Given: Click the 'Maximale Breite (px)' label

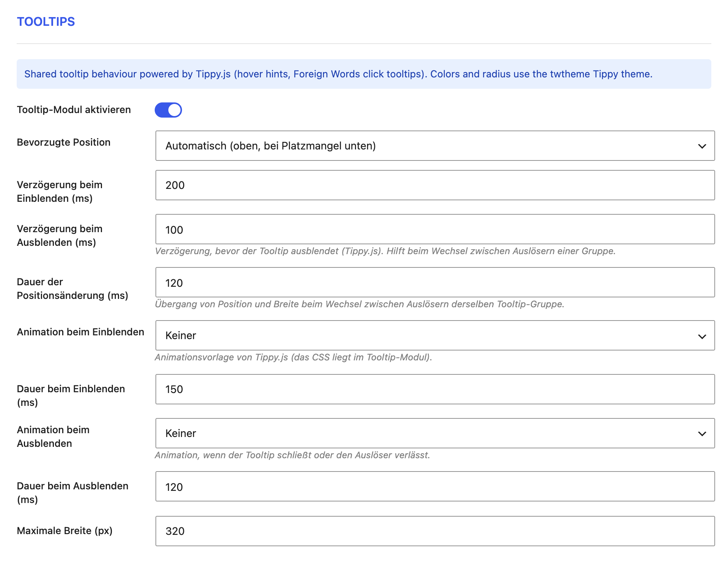Looking at the screenshot, I should [x=65, y=531].
